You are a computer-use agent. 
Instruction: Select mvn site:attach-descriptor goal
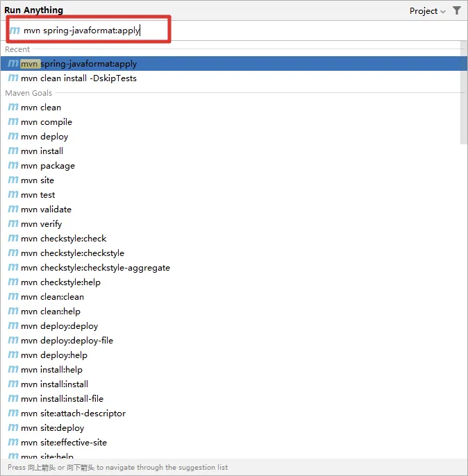click(x=231, y=414)
